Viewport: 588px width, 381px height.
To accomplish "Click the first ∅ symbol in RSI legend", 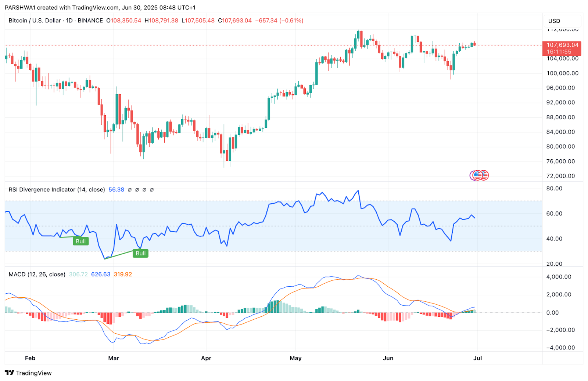I will click(x=129, y=190).
